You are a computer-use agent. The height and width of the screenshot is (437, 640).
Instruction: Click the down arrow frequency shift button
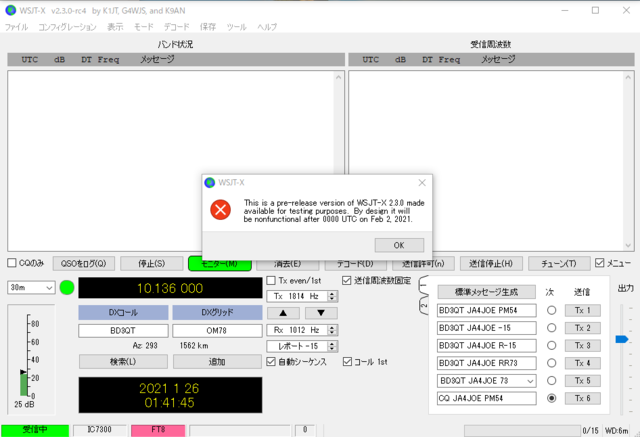(x=321, y=313)
